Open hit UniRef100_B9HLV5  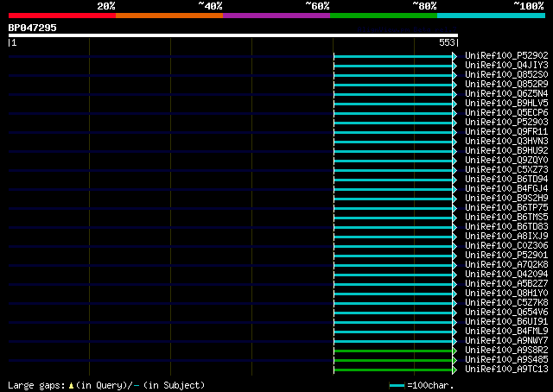coord(506,104)
